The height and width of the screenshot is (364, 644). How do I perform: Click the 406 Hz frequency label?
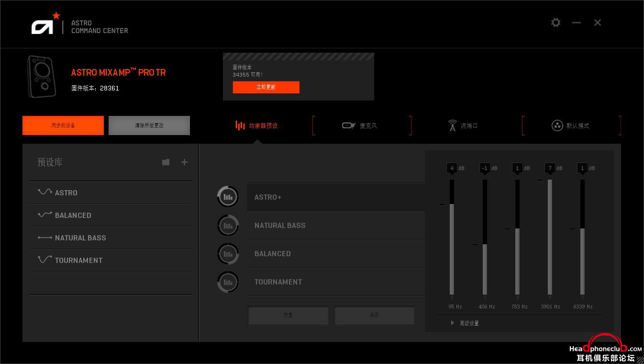click(x=487, y=307)
